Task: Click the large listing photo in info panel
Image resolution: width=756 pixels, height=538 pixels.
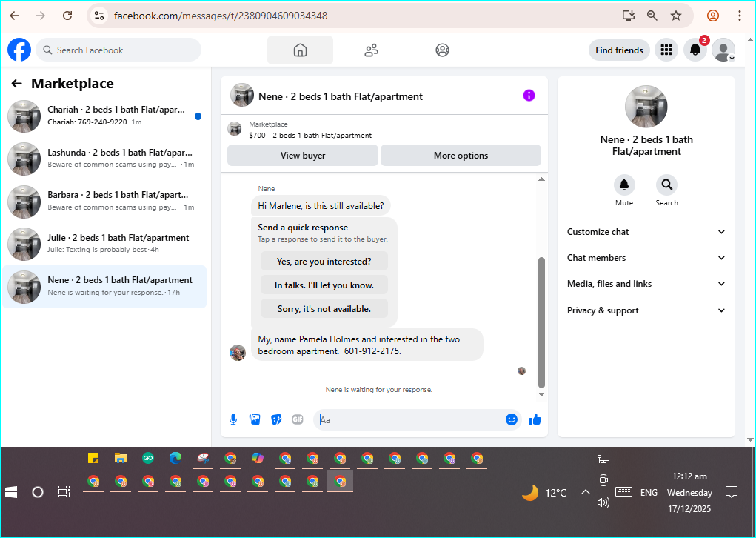Action: click(646, 107)
